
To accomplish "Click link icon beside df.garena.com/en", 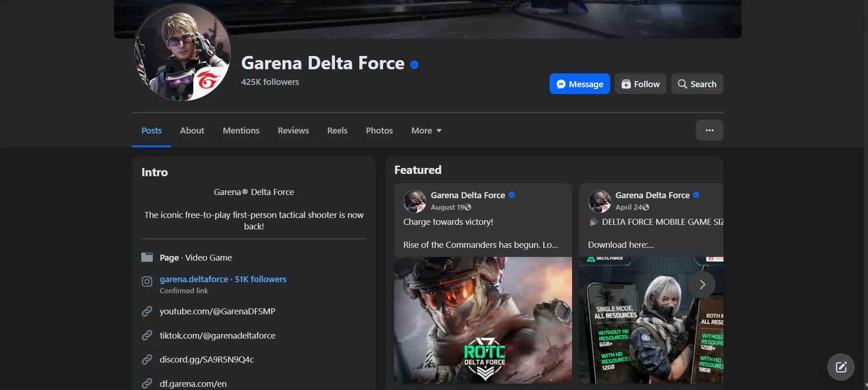I will tap(147, 383).
